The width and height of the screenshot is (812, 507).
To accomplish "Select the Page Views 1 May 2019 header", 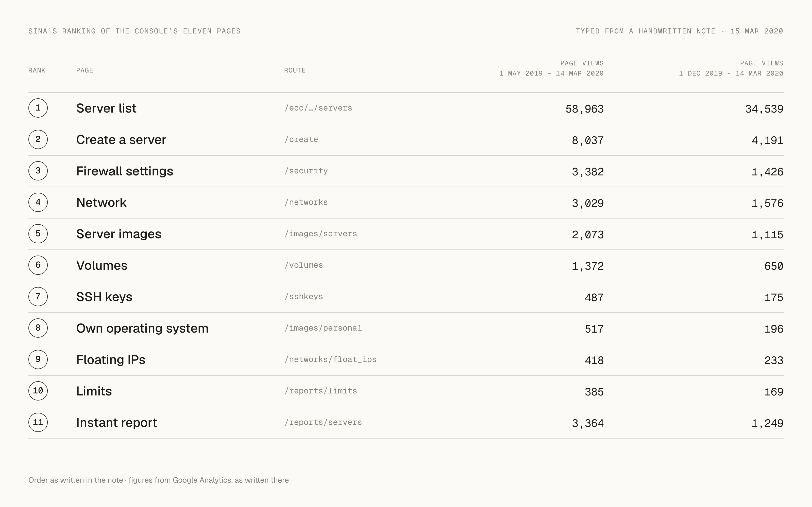I will (x=551, y=68).
